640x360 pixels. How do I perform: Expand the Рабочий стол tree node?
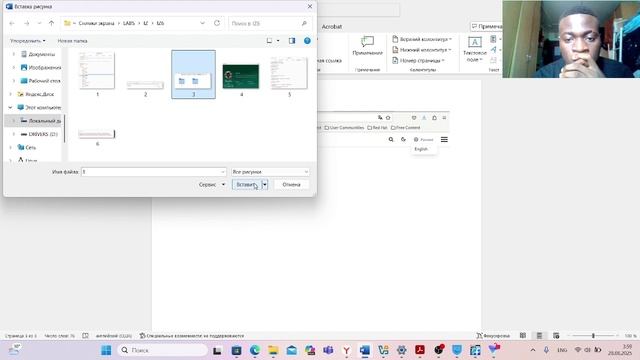click(x=14, y=81)
